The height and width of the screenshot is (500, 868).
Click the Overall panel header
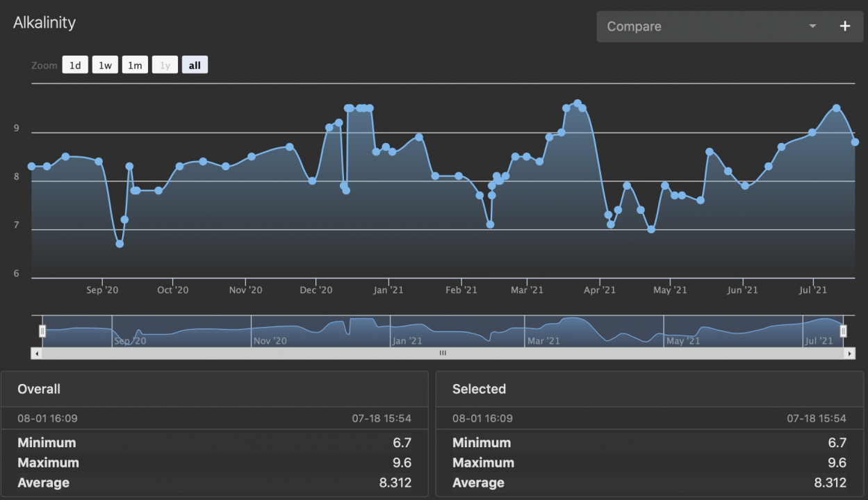214,389
